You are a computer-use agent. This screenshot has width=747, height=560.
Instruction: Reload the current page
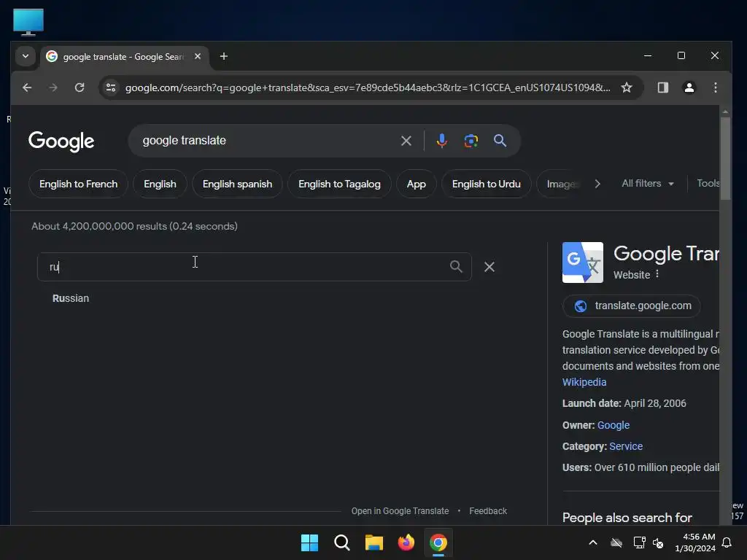(x=80, y=87)
